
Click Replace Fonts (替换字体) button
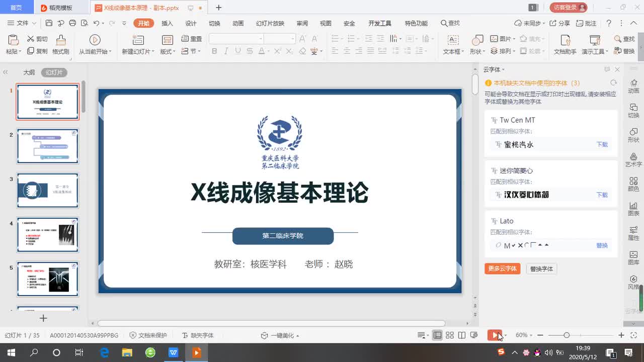tap(541, 269)
